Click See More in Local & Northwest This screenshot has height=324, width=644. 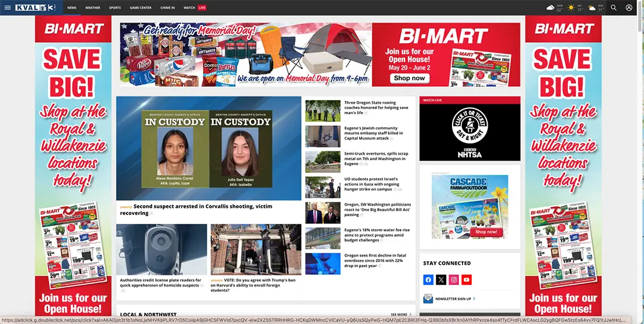401,315
